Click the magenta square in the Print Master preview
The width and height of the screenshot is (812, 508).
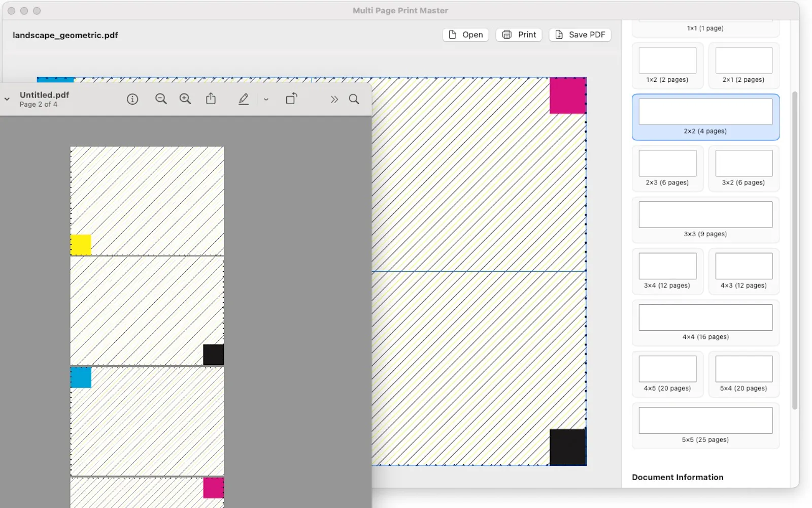(x=568, y=96)
